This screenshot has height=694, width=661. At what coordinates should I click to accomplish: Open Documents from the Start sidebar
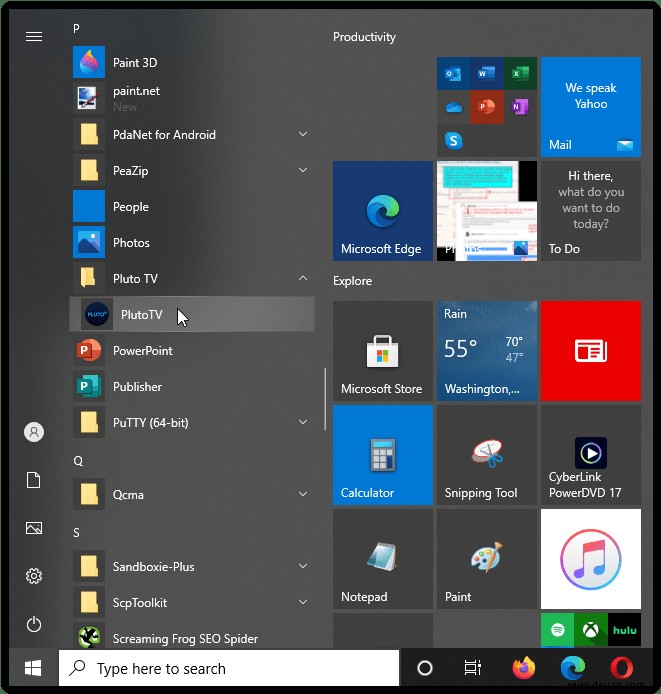[x=34, y=480]
